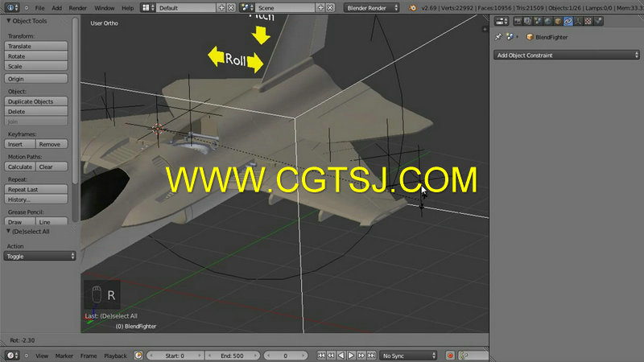The width and height of the screenshot is (644, 362).
Task: Open the Object properties cube tab icon
Action: point(558,21)
